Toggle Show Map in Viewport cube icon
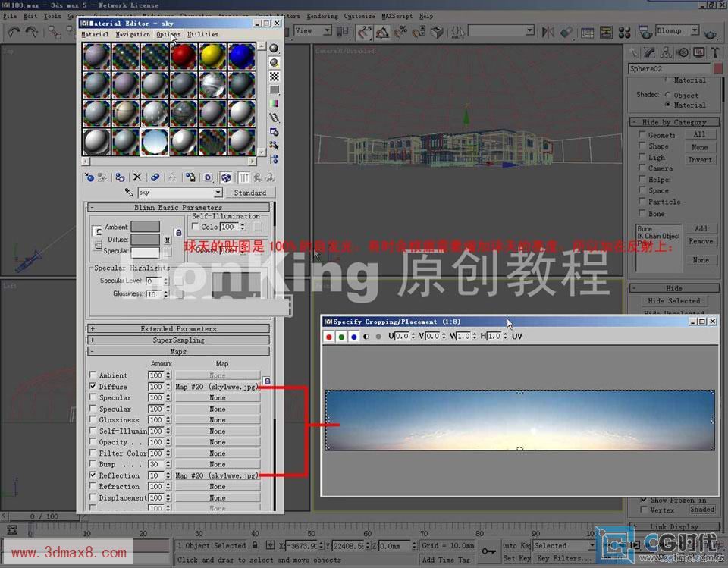Image resolution: width=728 pixels, height=568 pixels. point(226,177)
